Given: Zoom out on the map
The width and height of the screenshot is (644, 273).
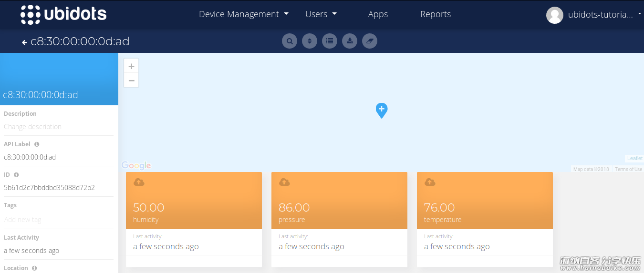Looking at the screenshot, I should click(x=131, y=81).
